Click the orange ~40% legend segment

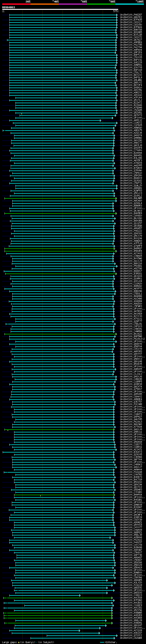pyautogui.click(x=45, y=4)
